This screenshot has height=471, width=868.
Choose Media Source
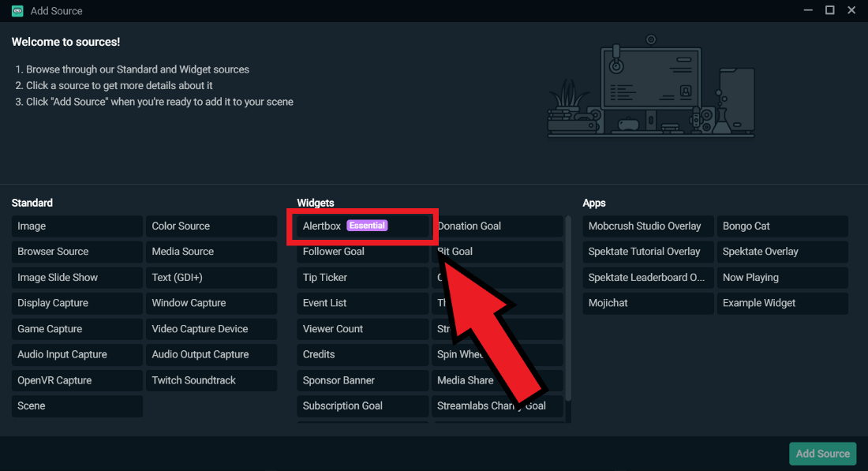(x=211, y=251)
